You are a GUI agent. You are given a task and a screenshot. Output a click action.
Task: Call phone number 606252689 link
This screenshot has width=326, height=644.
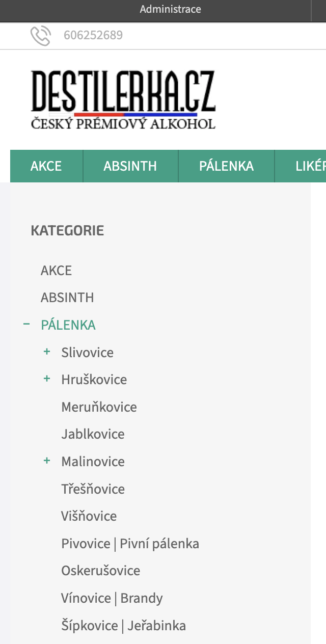pos(93,36)
